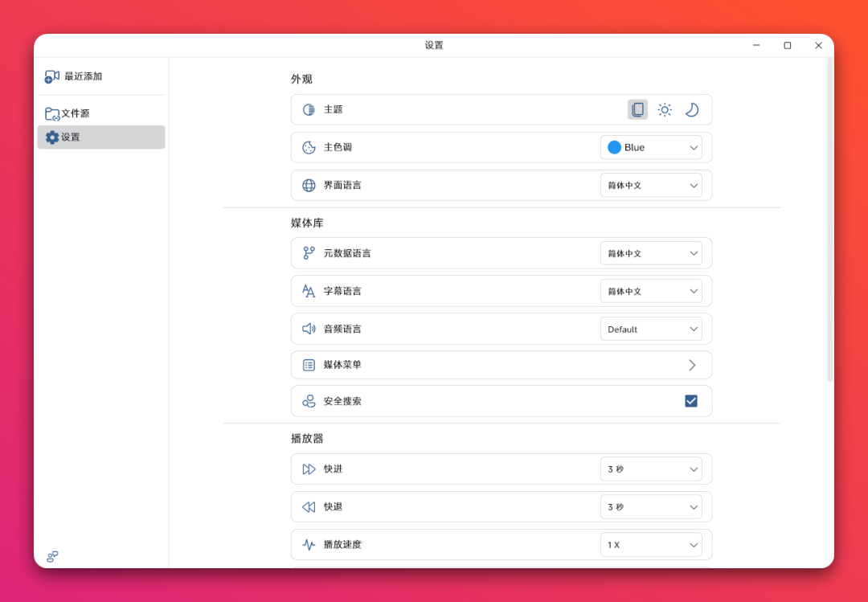Image resolution: width=868 pixels, height=602 pixels.
Task: Expand the 媒体菜单 chevron arrow
Action: pyautogui.click(x=692, y=365)
